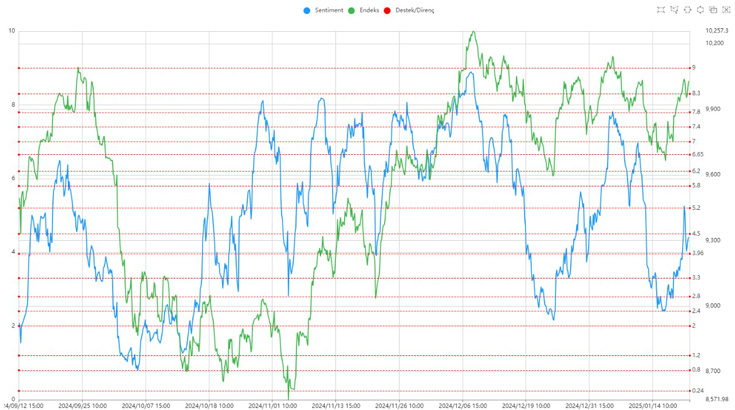This screenshot has height=410, width=735.
Task: Activate the horizontal brush selection tool
Action: (x=687, y=10)
